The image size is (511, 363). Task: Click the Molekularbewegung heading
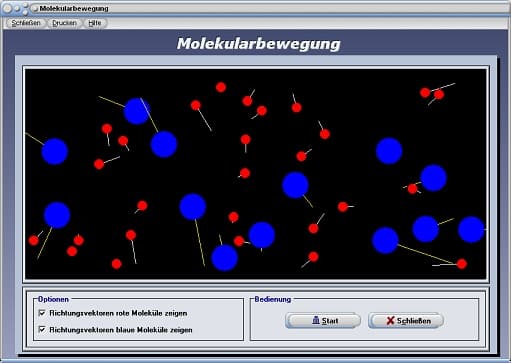point(258,44)
